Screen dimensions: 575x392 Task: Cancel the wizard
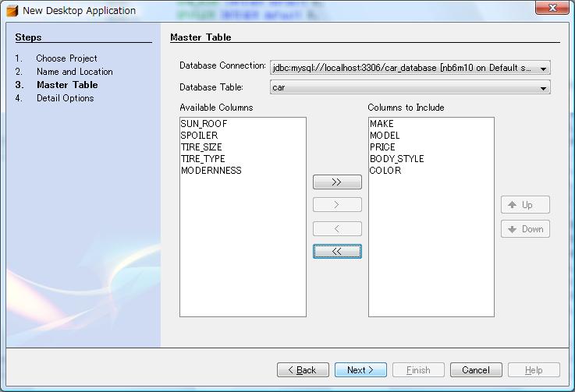click(x=476, y=370)
